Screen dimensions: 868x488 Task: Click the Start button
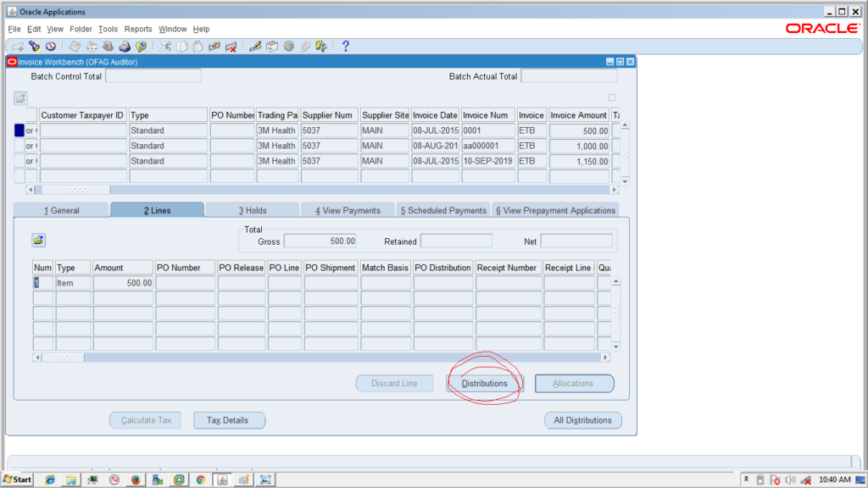coord(17,480)
